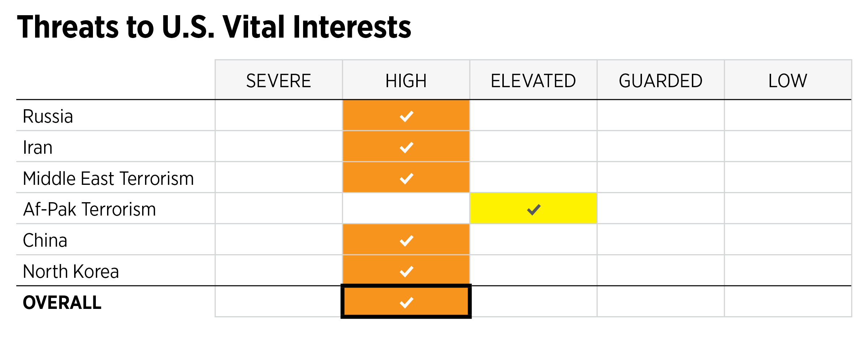Click the Russia High checkmark
The width and height of the screenshot is (868, 340).
(x=406, y=116)
